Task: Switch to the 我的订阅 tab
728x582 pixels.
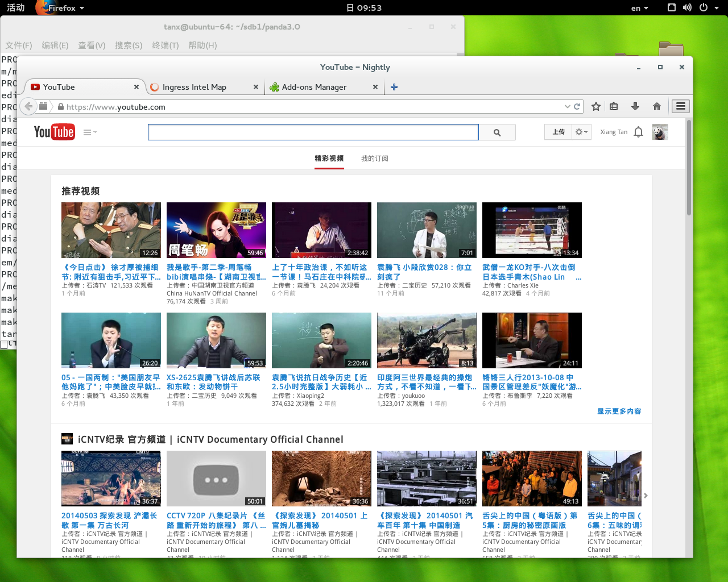Action: 375,159
